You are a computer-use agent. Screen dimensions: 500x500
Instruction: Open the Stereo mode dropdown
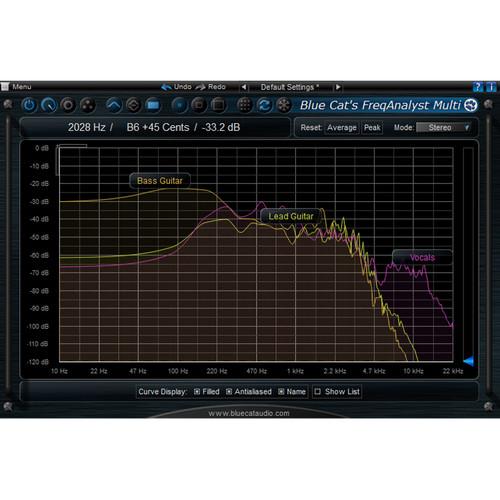444,128
